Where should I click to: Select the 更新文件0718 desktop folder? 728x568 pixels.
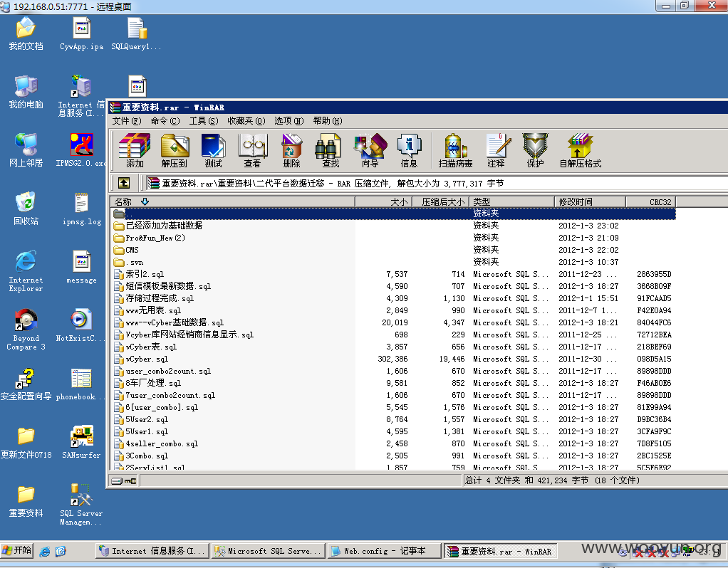pos(26,443)
